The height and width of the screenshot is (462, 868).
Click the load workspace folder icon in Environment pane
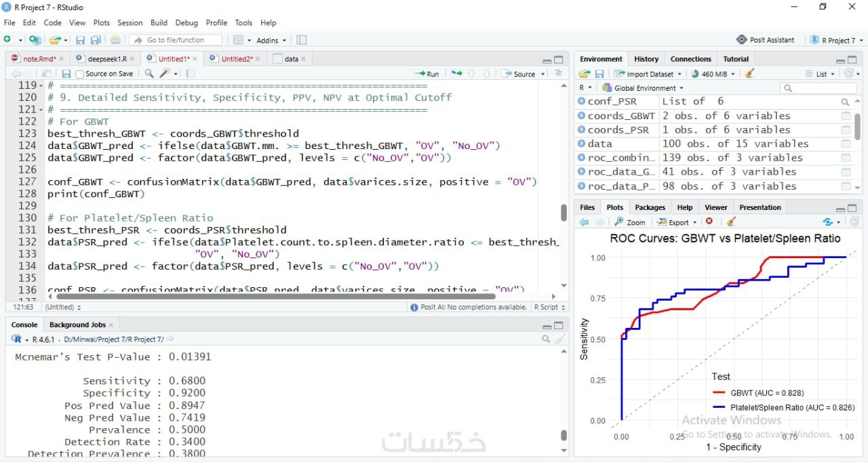coord(584,74)
